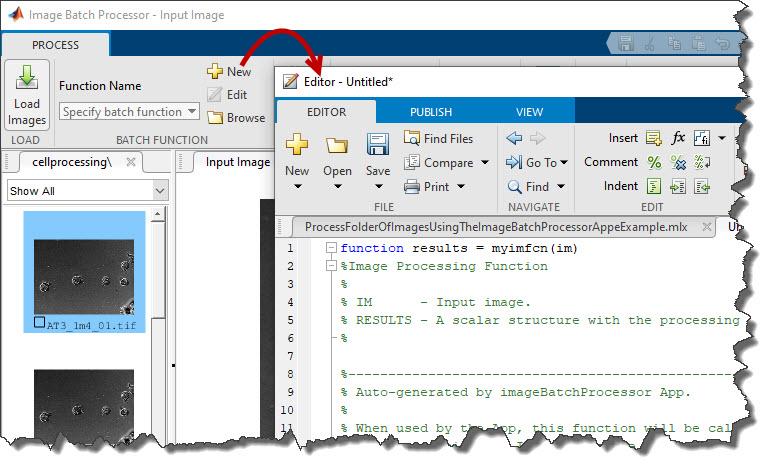Image resolution: width=776 pixels, height=472 pixels.
Task: Click the Uncomment icon with blue X
Action: [678, 162]
